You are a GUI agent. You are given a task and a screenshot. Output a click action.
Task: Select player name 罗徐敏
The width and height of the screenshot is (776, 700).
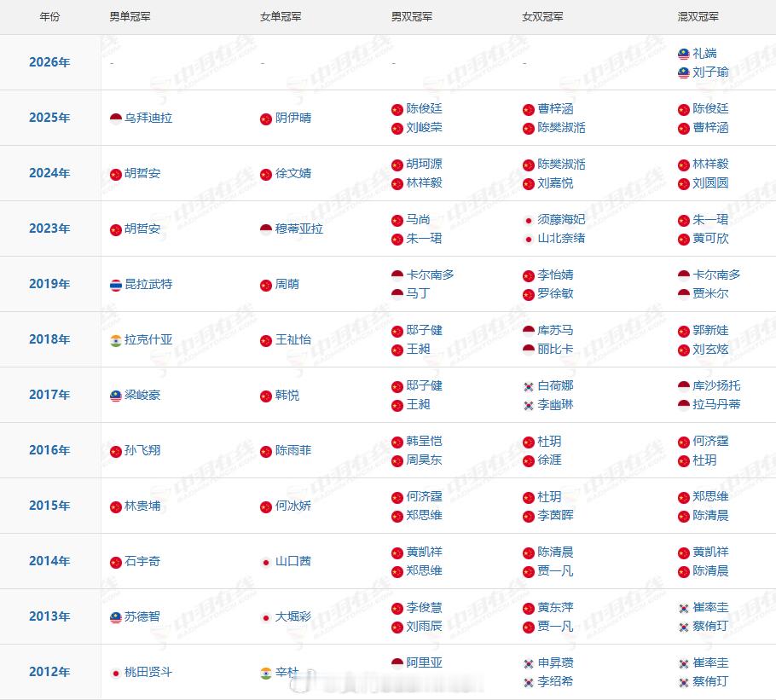point(556,294)
